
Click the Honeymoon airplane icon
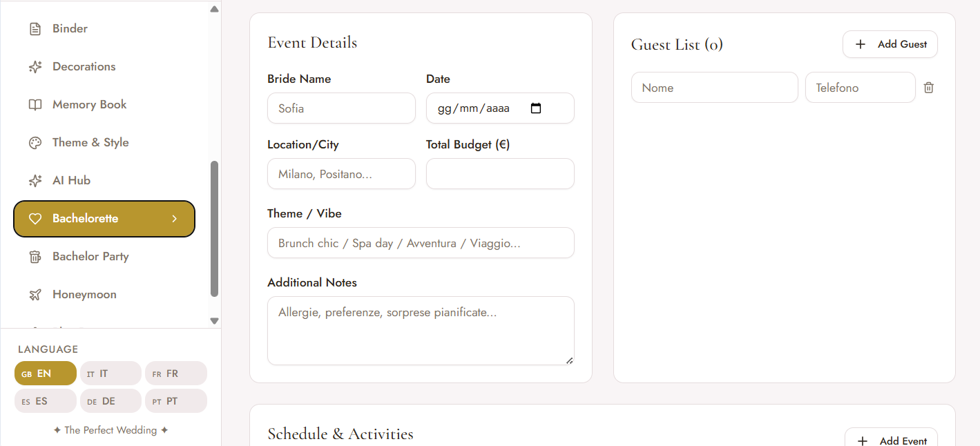tap(35, 295)
